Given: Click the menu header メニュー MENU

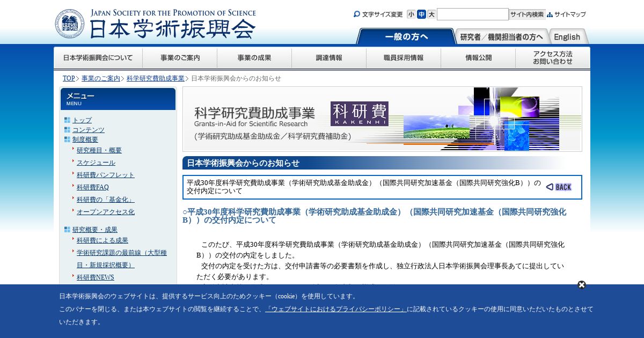Looking at the screenshot, I should [x=118, y=99].
